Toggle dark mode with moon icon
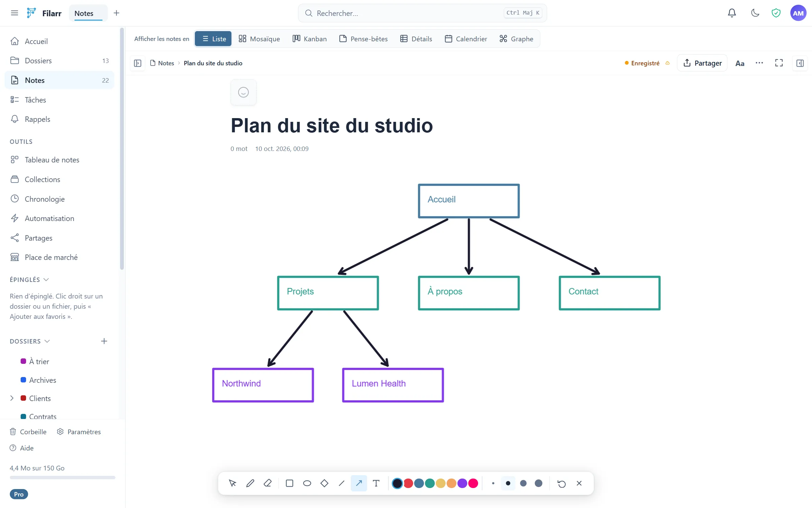This screenshot has width=812, height=508. tap(755, 13)
